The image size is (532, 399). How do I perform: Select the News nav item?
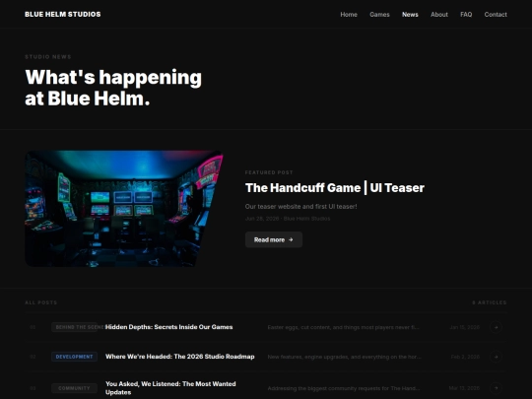[410, 15]
